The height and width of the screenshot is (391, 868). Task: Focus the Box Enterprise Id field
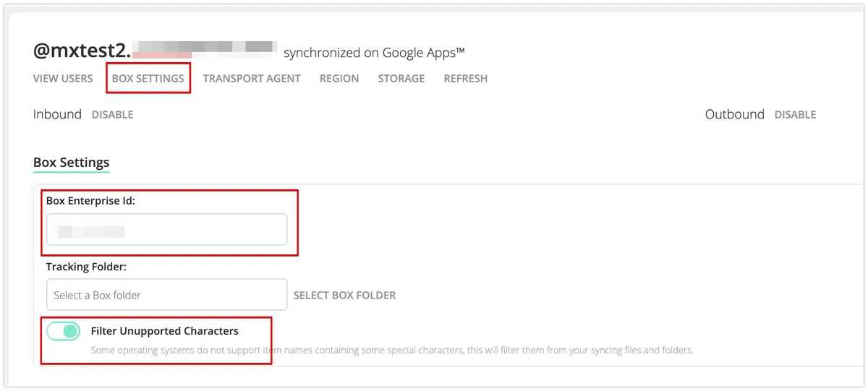tap(166, 231)
